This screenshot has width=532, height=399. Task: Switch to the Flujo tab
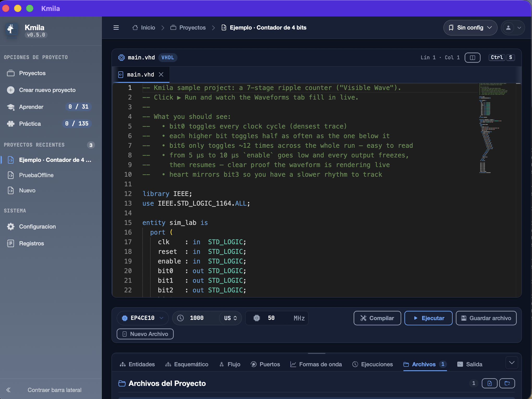point(230,364)
